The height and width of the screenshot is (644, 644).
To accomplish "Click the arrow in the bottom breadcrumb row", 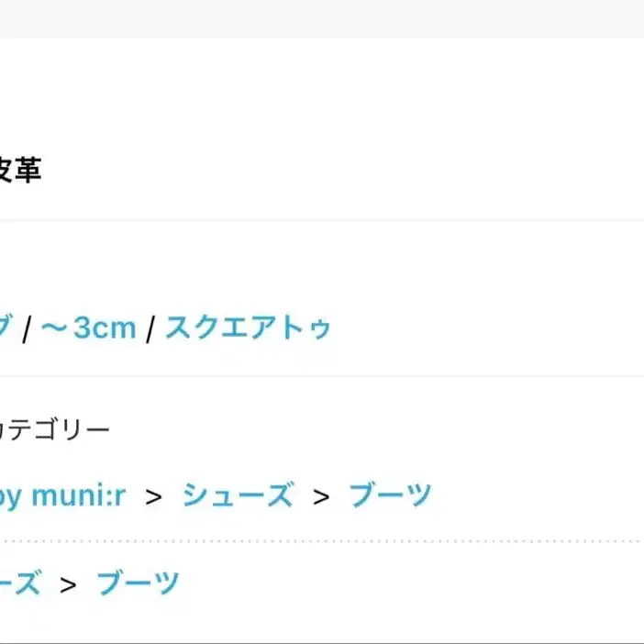I will point(68,583).
